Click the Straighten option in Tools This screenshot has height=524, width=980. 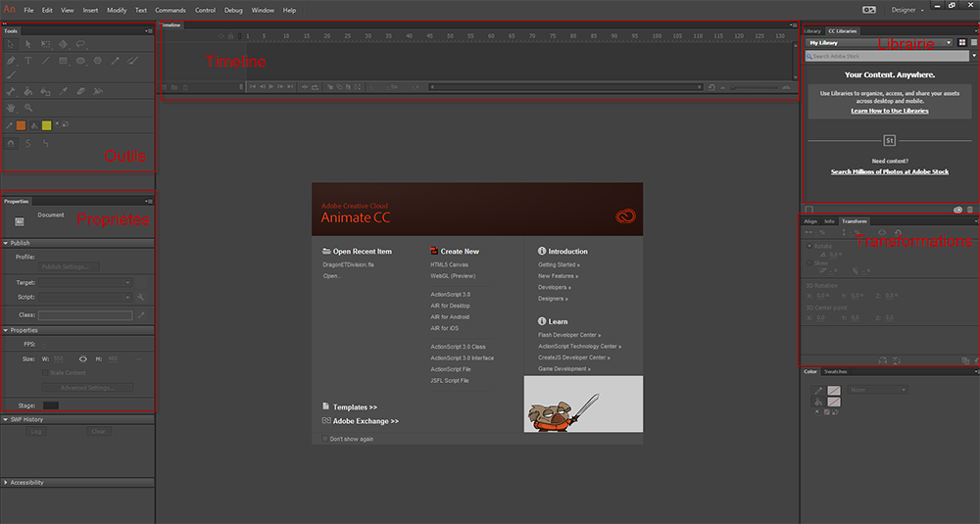click(x=46, y=144)
